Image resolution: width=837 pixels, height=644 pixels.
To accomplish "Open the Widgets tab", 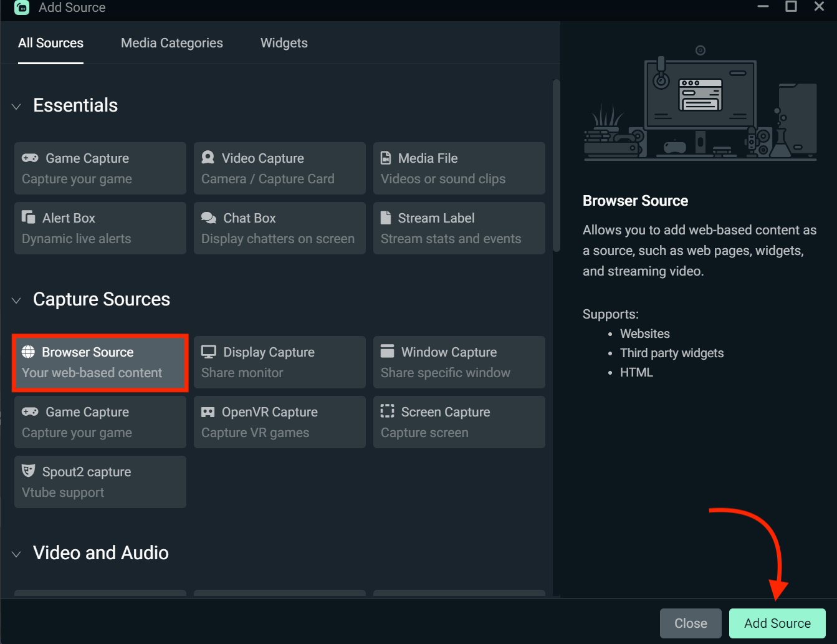I will pos(284,42).
